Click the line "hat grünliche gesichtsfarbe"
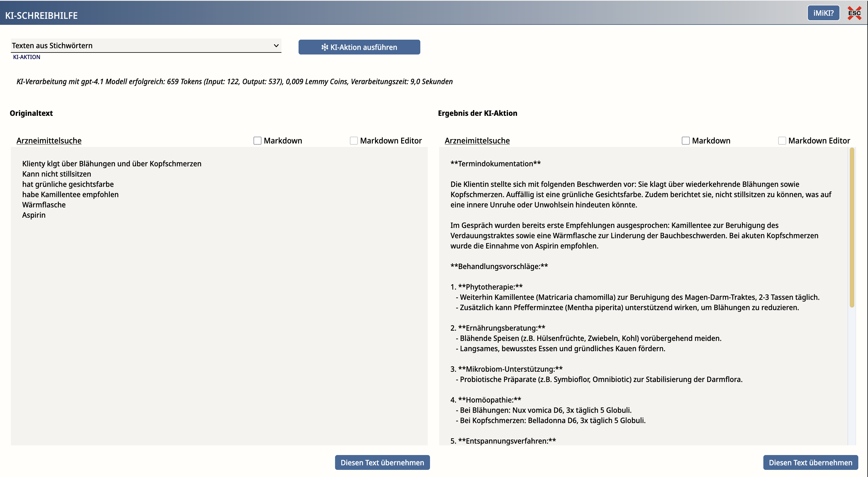This screenshot has width=868, height=477. tap(68, 184)
